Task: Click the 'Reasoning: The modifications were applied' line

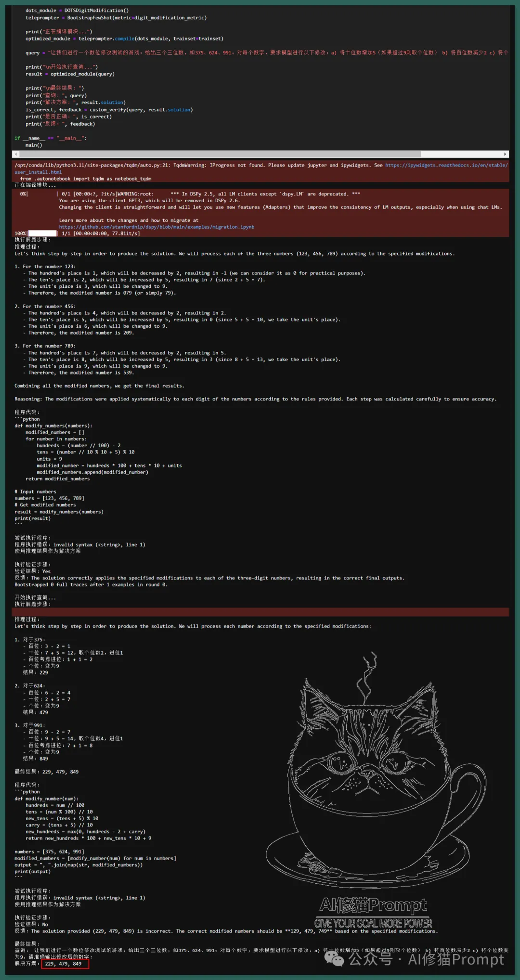Action: [255, 399]
